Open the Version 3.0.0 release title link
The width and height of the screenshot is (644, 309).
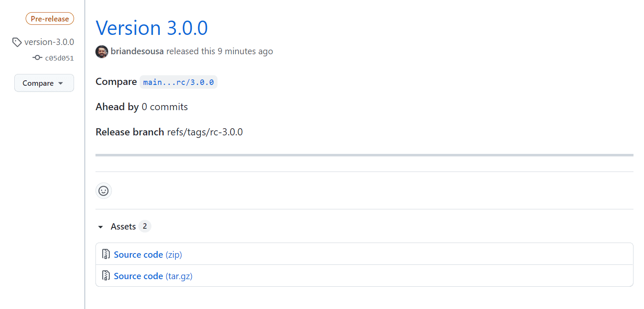(152, 28)
